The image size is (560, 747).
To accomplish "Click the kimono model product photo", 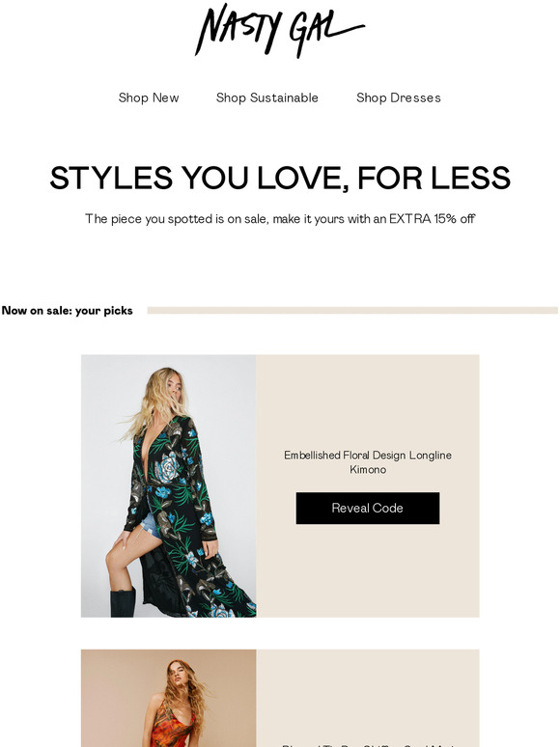I will pyautogui.click(x=168, y=485).
